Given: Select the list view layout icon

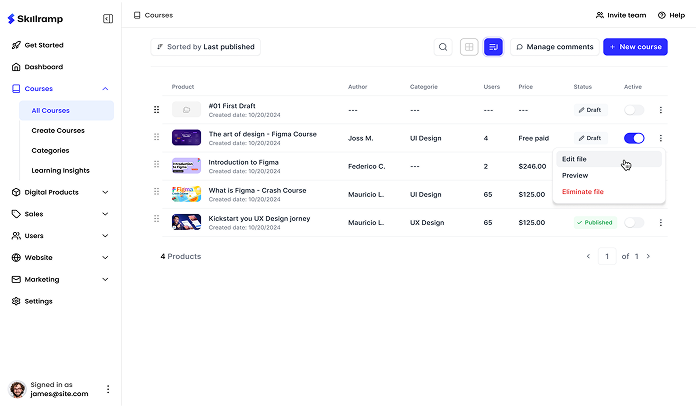Looking at the screenshot, I should pyautogui.click(x=493, y=47).
